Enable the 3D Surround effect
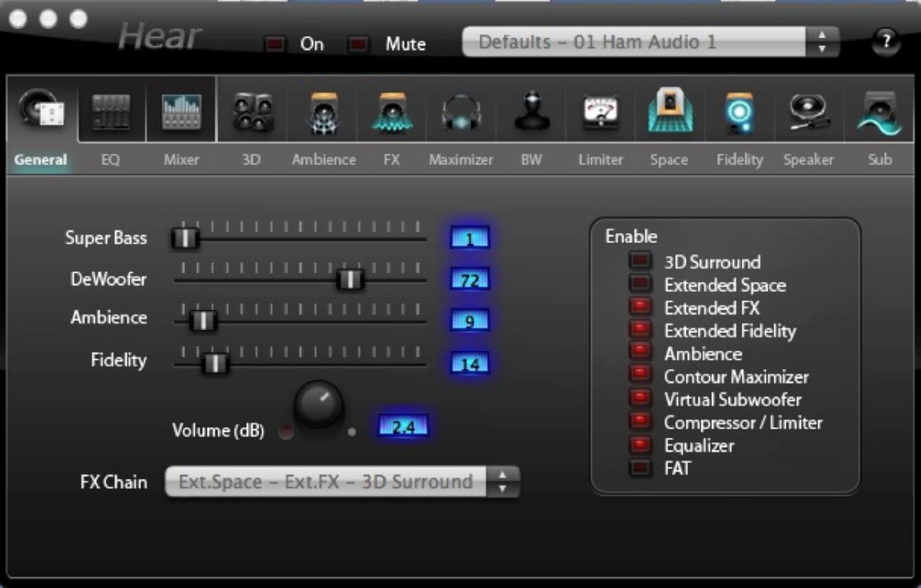 click(640, 261)
